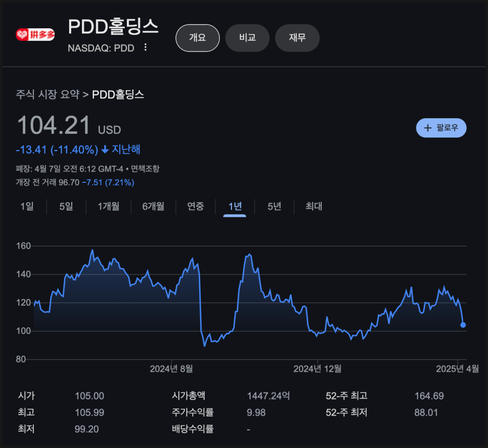The height and width of the screenshot is (448, 488).
Task: Click the 2025년 4월 axis label
Action: pos(458,369)
